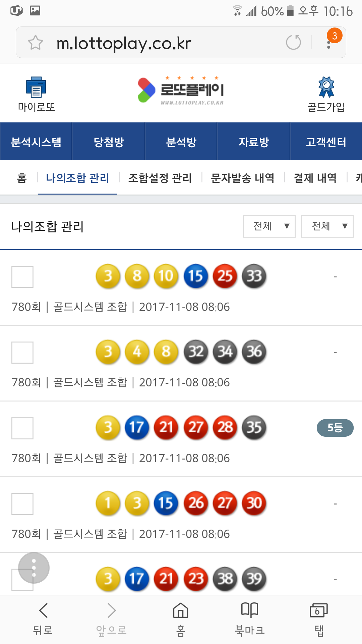
Task: Tap the 5등 prize badge
Action: click(x=335, y=428)
